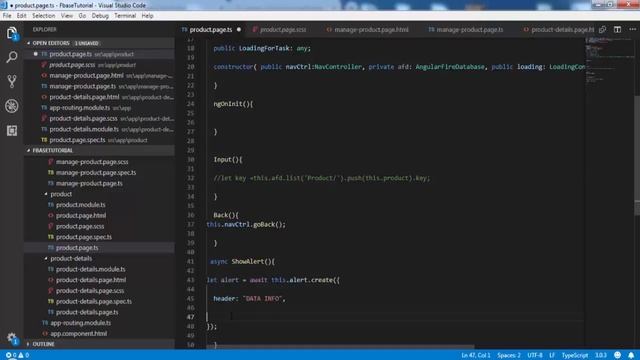This screenshot has width=640, height=360.
Task: Select product-details.page.scss in Open Editors
Action: click(x=100, y=118)
